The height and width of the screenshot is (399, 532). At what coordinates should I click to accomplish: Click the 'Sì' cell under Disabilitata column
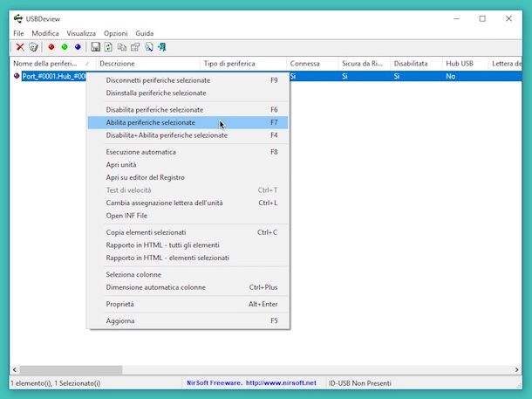(397, 77)
